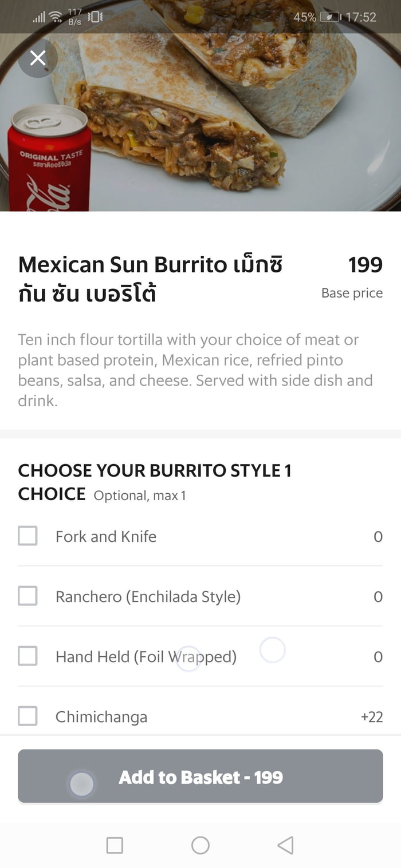Select Ranchero (Enchilada Style) burrito option

pos(27,596)
